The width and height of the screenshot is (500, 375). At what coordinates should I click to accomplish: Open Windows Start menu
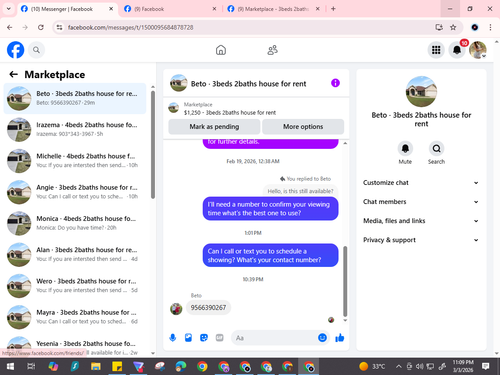(x=10, y=367)
